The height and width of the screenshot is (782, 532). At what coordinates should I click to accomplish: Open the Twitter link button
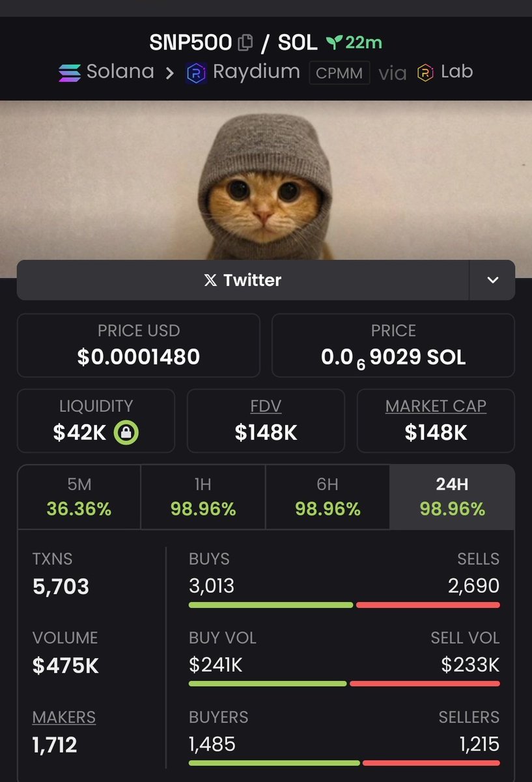[243, 280]
